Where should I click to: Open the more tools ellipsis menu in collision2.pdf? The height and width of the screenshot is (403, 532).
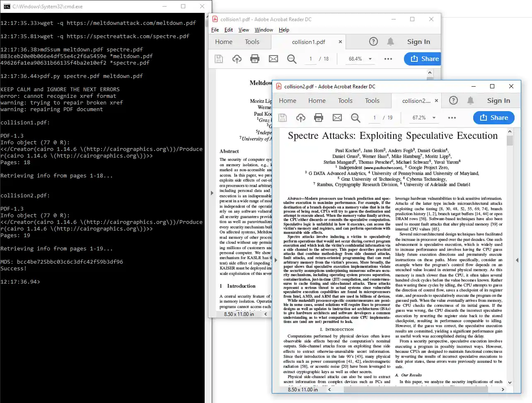pos(452,117)
